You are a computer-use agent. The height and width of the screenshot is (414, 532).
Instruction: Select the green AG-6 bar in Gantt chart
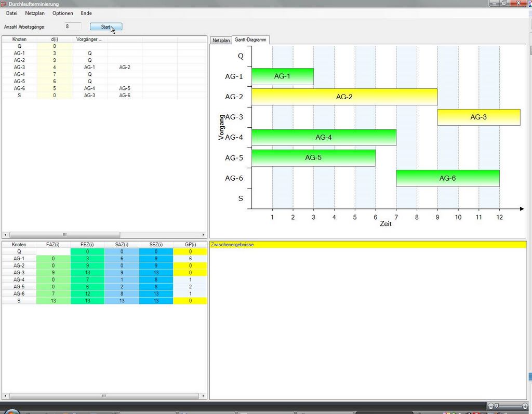point(447,178)
